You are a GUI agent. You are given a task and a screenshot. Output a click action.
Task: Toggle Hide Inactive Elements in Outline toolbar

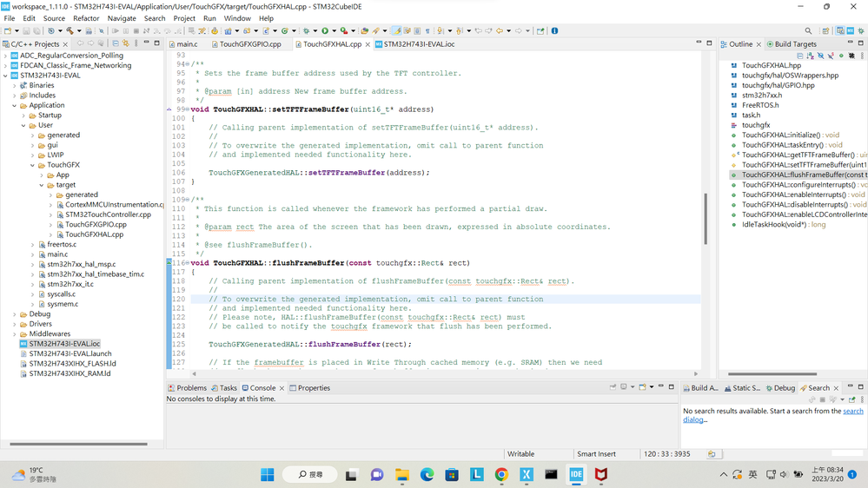tap(851, 56)
